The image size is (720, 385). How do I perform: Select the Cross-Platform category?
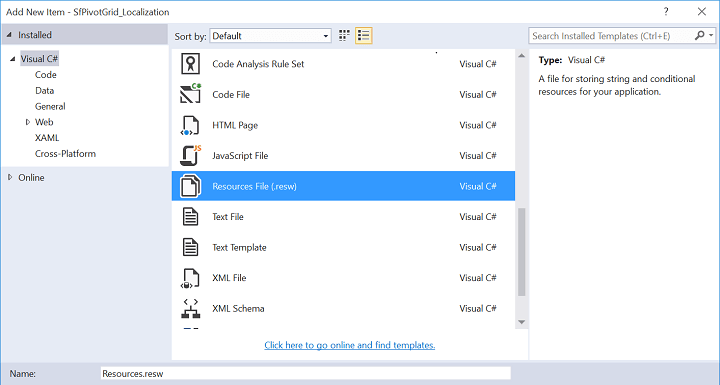[x=65, y=153]
